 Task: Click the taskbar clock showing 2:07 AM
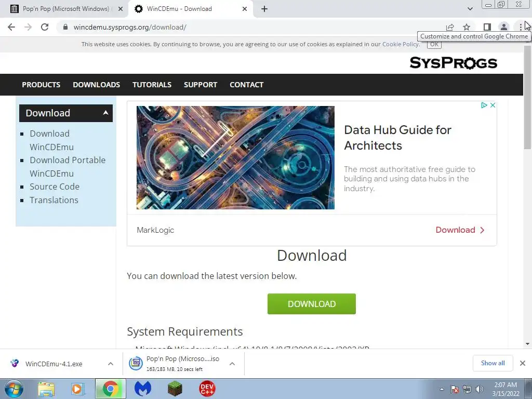[x=506, y=389]
